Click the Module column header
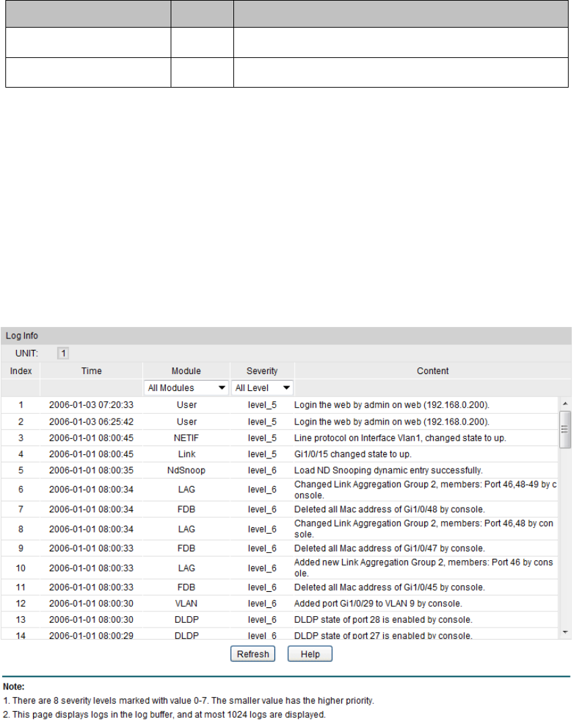The height and width of the screenshot is (728, 574). [x=186, y=371]
